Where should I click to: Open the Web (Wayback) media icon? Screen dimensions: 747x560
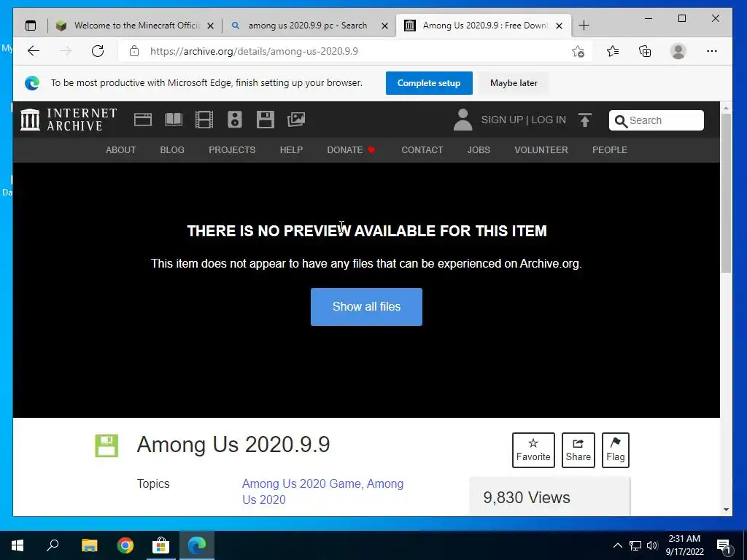point(143,120)
